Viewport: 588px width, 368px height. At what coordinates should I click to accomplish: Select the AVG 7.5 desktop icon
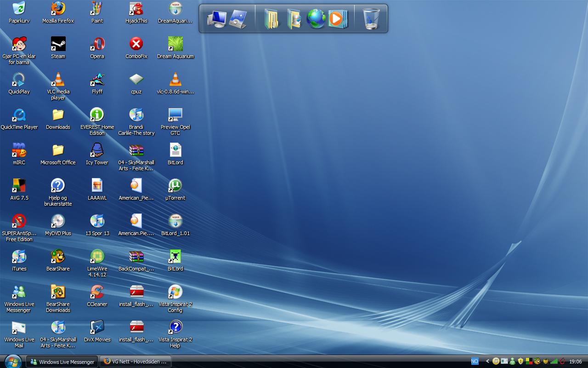point(19,186)
